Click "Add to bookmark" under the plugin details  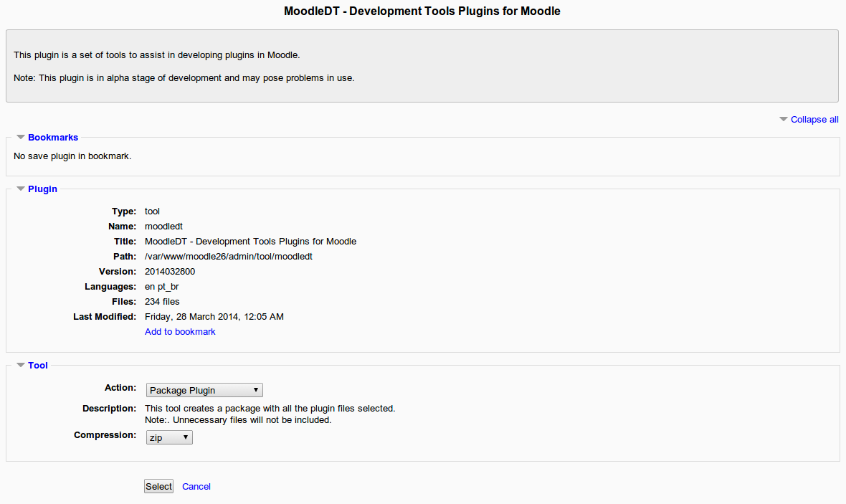point(180,331)
